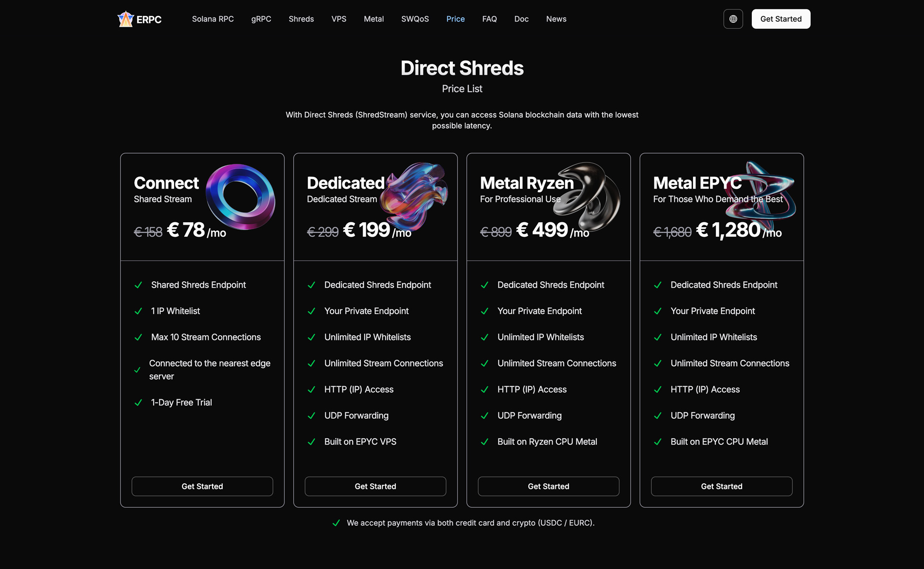Click the Connect plan torus ring image
Screen dimensions: 924x569
pyautogui.click(x=240, y=196)
